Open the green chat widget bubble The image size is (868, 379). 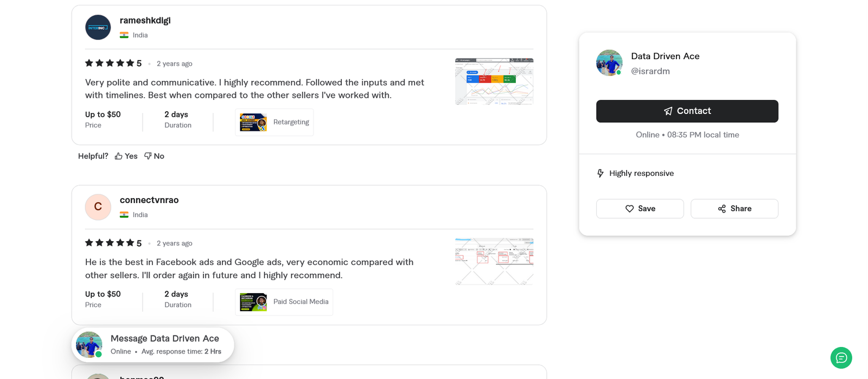click(x=841, y=358)
